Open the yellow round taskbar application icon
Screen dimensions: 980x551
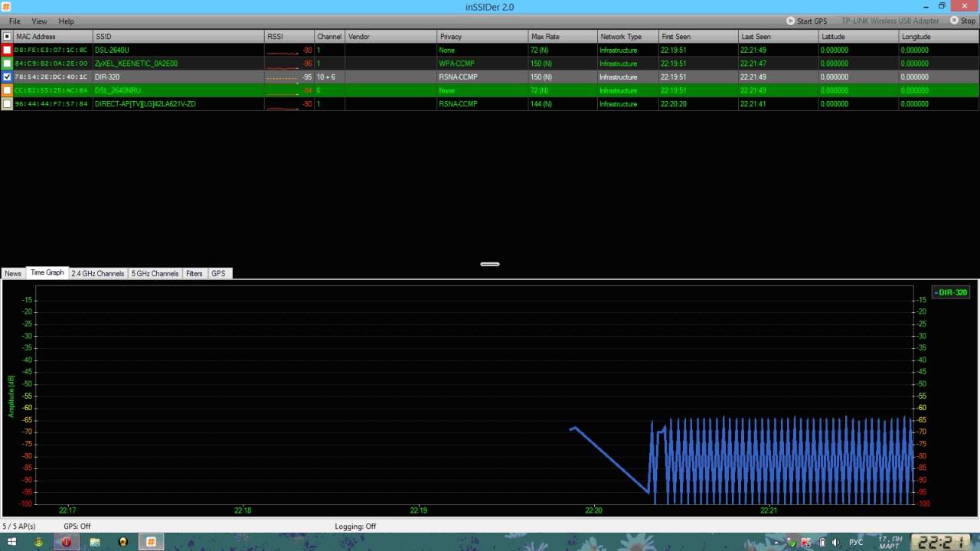(123, 542)
